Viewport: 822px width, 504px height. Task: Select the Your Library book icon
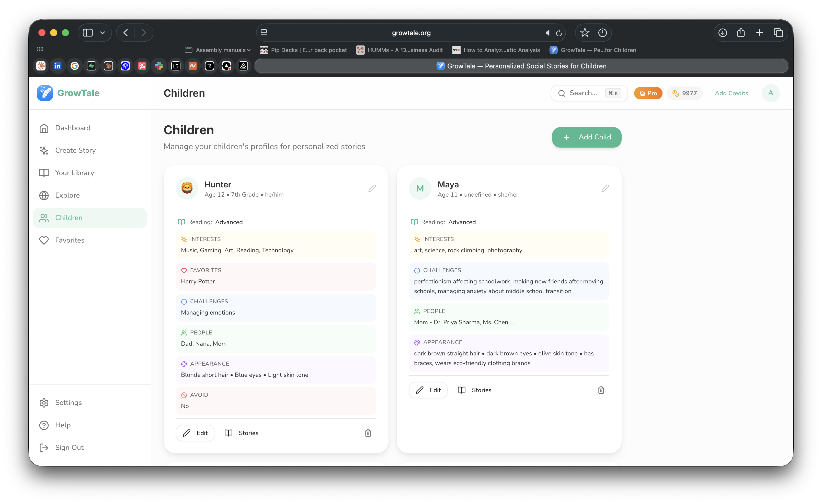pos(44,173)
